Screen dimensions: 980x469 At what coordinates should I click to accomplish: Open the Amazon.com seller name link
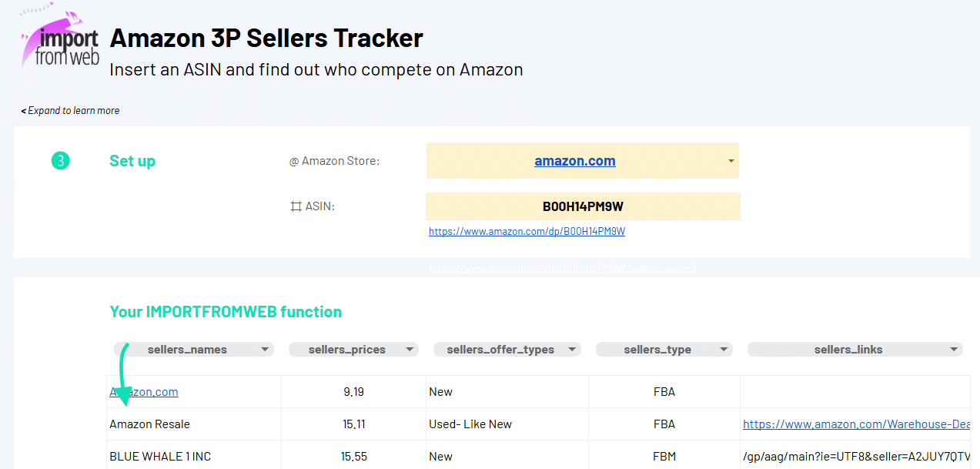tap(144, 392)
